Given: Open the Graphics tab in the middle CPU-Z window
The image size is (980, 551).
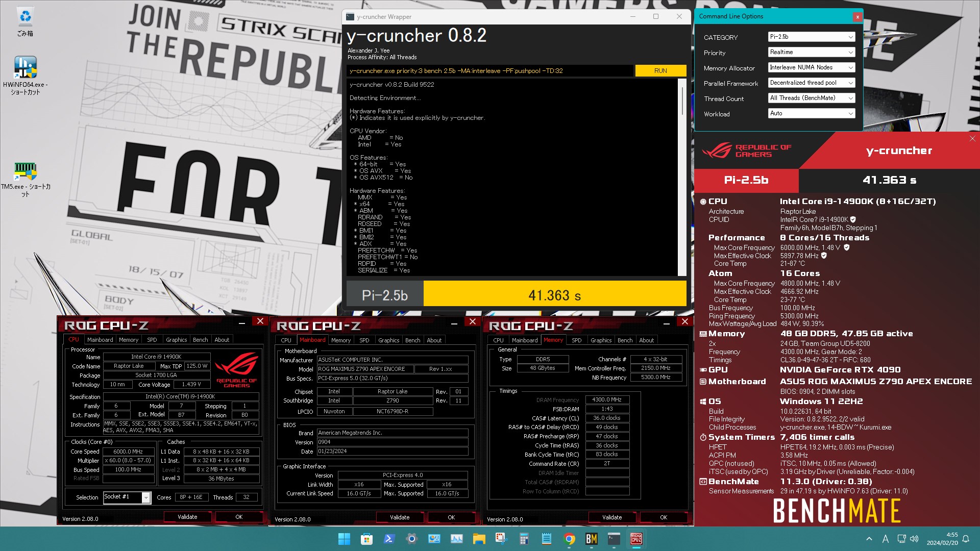Looking at the screenshot, I should pyautogui.click(x=389, y=340).
